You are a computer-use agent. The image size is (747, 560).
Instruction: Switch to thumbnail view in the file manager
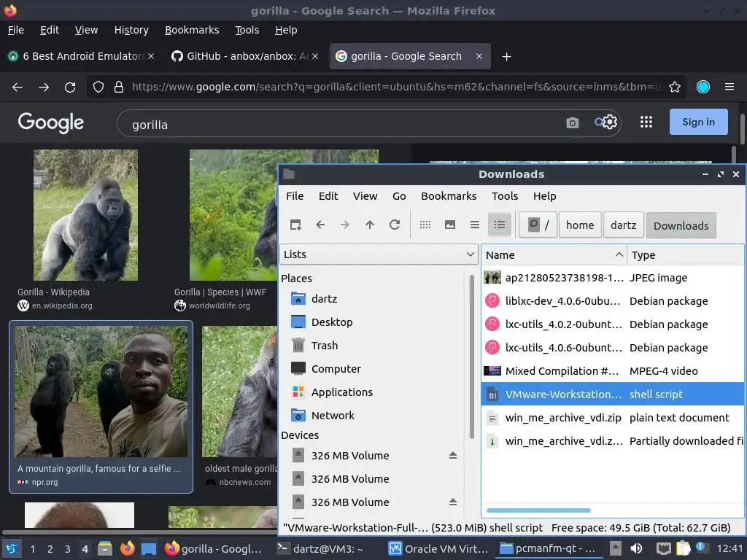click(449, 225)
